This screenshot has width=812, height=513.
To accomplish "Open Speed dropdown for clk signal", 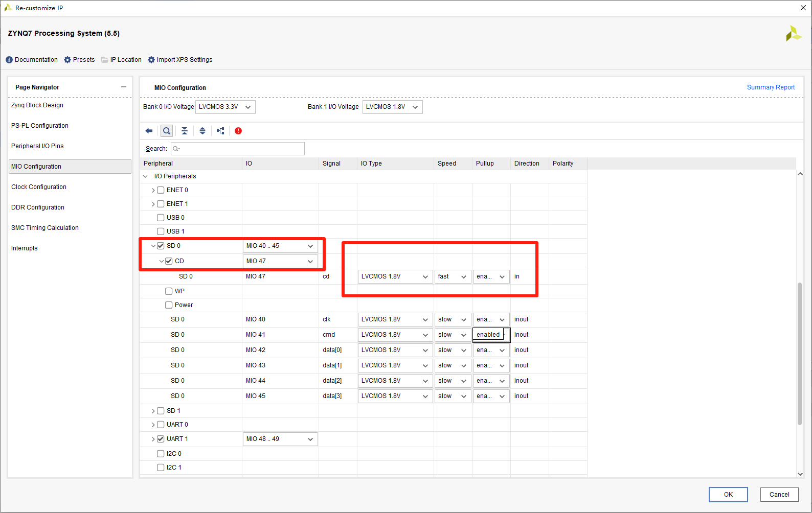I will click(453, 319).
